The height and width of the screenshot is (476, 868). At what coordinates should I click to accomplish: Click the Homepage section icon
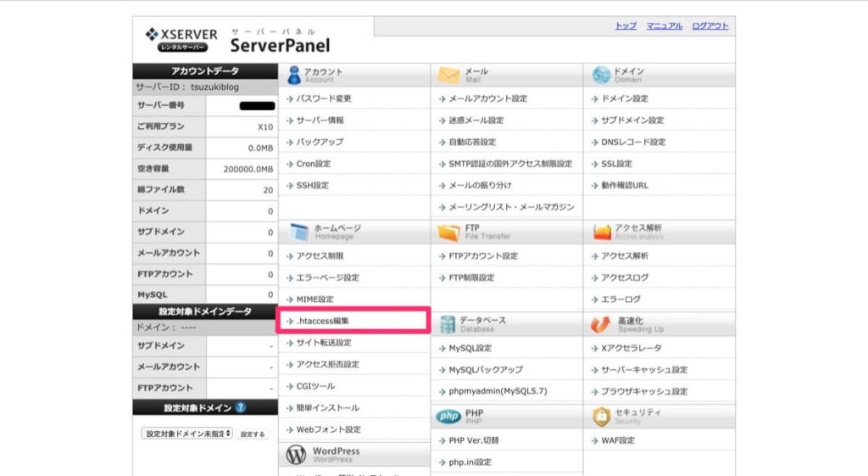click(x=299, y=232)
